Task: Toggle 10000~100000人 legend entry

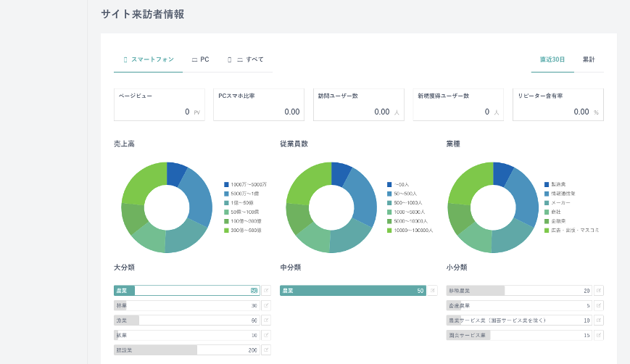Action: click(410, 231)
